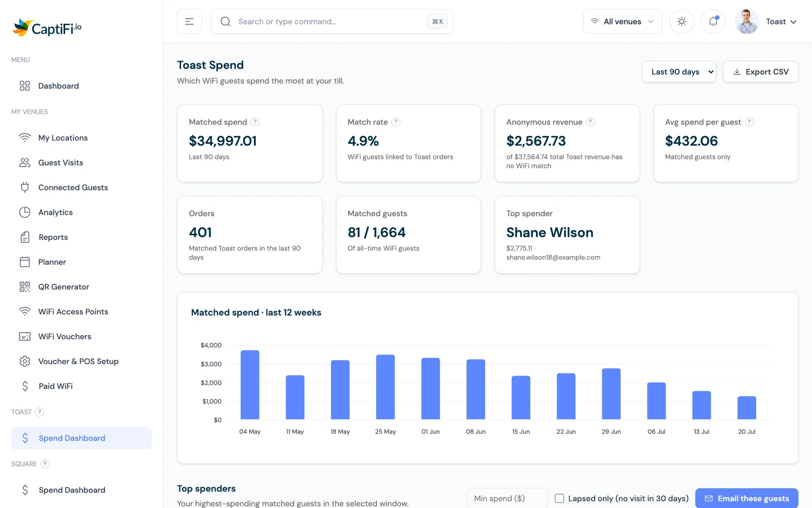This screenshot has height=508, width=812.
Task: Click the Dashboard grid icon
Action: pyautogui.click(x=25, y=86)
